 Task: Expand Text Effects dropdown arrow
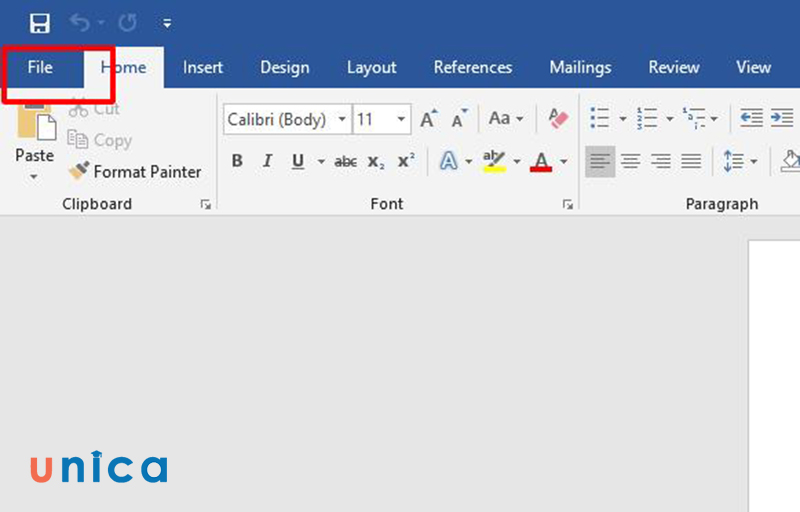point(468,162)
